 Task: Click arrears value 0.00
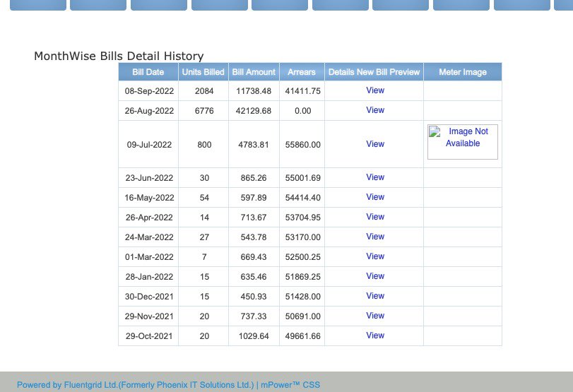(x=302, y=111)
